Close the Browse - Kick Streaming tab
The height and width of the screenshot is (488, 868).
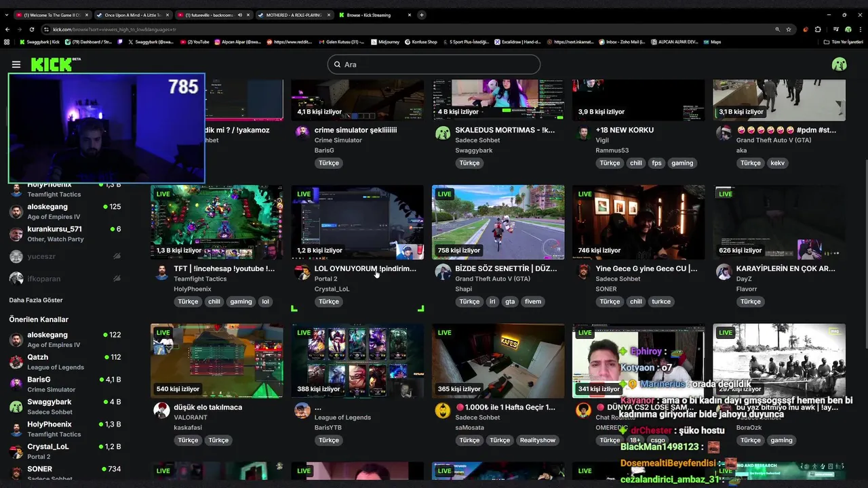pyautogui.click(x=408, y=15)
